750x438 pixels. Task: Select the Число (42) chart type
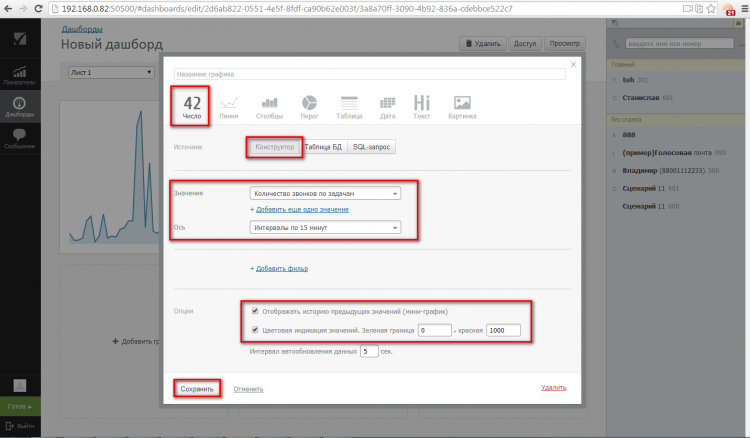coord(191,105)
